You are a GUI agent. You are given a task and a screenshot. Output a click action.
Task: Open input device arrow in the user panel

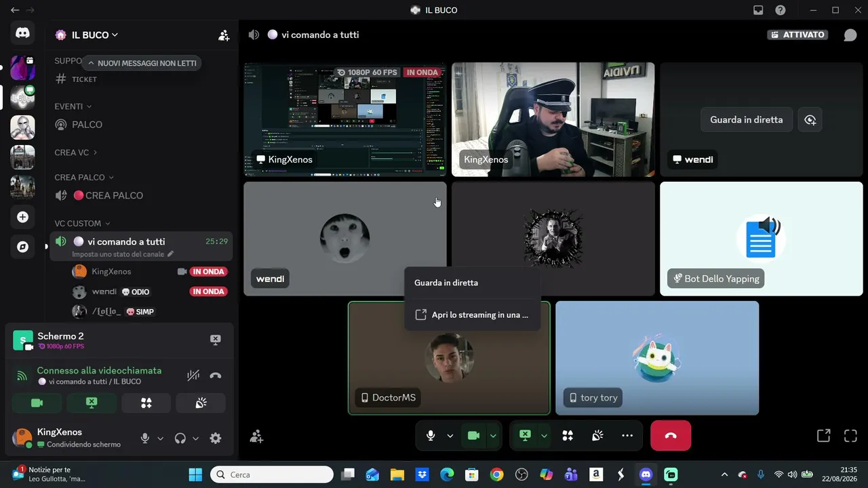pos(160,439)
